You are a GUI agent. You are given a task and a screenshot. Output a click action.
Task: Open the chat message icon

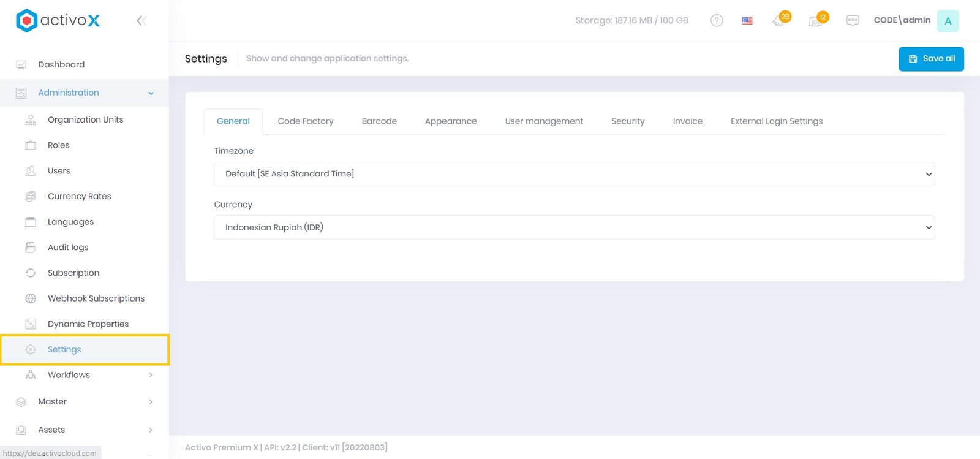pyautogui.click(x=853, y=21)
